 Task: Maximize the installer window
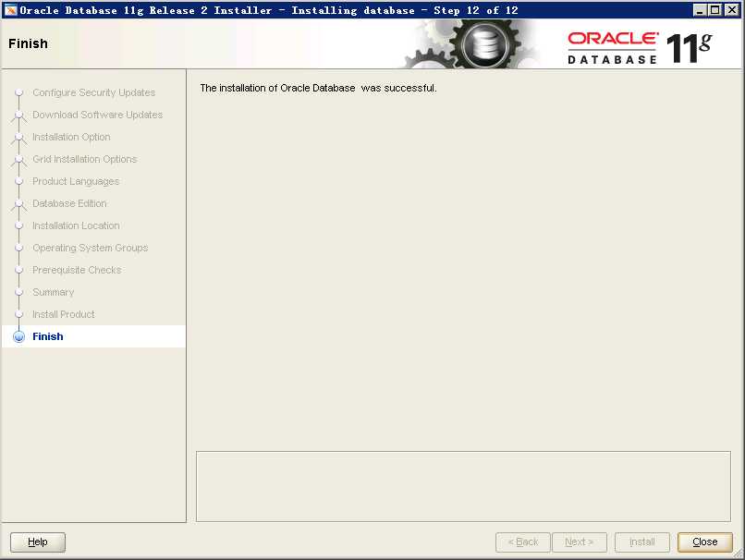click(715, 10)
